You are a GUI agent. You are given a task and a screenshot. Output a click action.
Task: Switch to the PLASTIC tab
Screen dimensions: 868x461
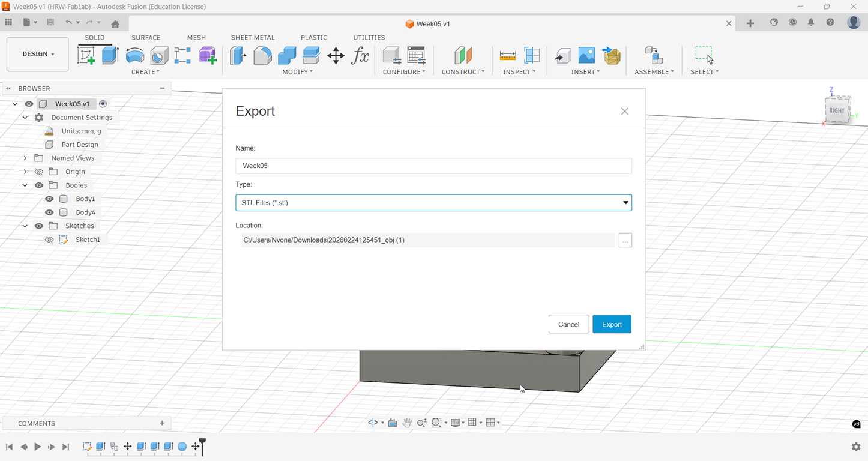tap(313, 37)
